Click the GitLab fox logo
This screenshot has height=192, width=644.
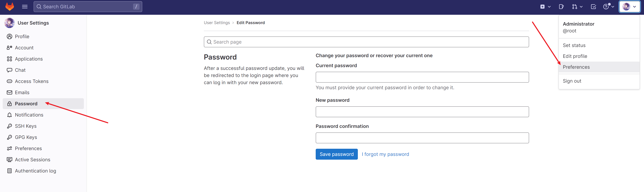point(10,6)
